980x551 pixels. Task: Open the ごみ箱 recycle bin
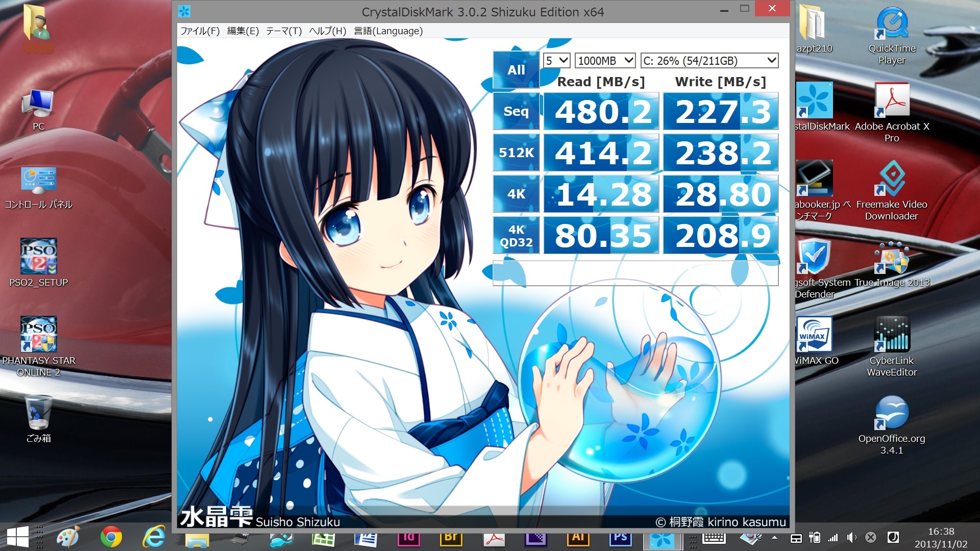click(39, 413)
